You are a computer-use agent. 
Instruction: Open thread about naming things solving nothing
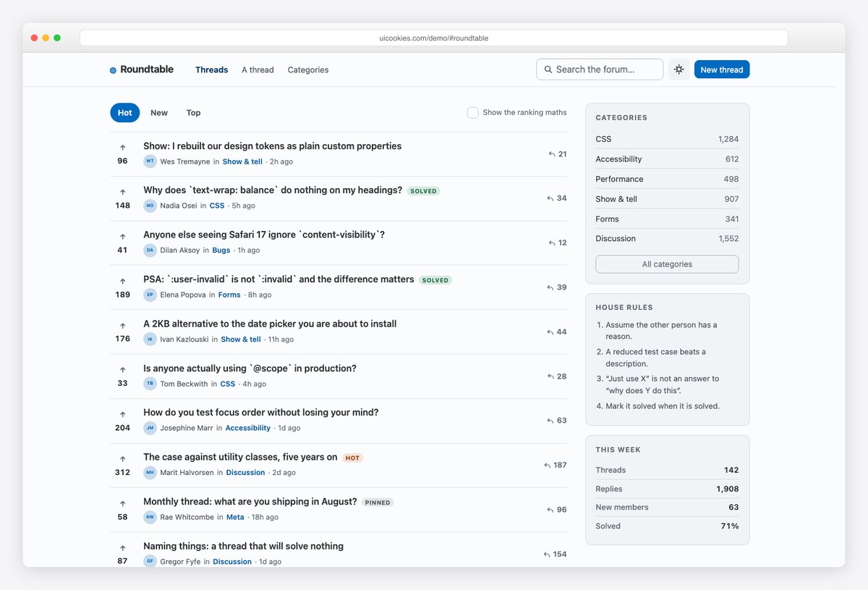(243, 546)
